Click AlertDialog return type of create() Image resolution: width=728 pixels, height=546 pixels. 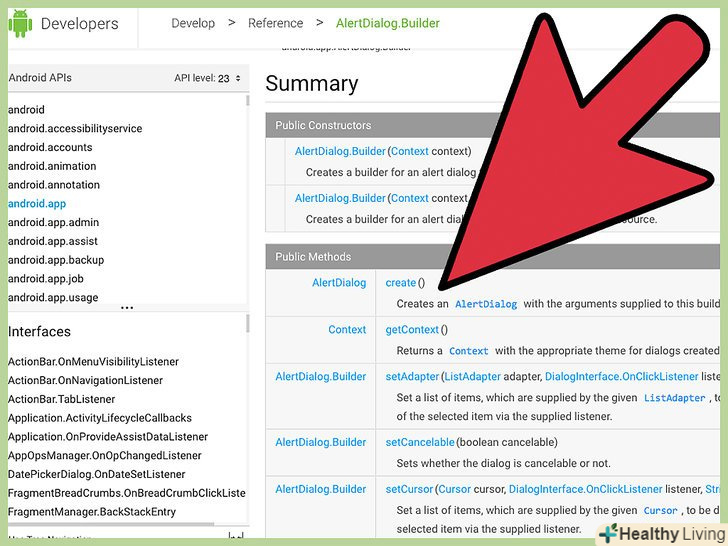(339, 283)
